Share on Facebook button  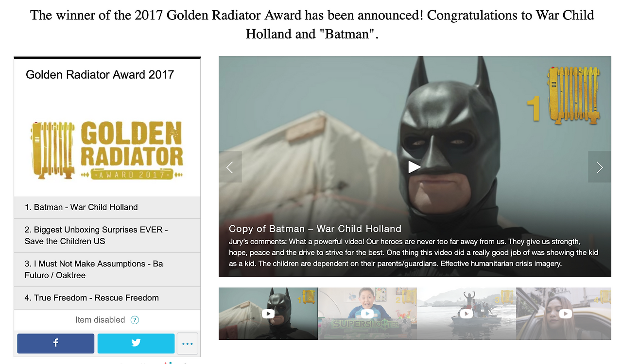[56, 343]
